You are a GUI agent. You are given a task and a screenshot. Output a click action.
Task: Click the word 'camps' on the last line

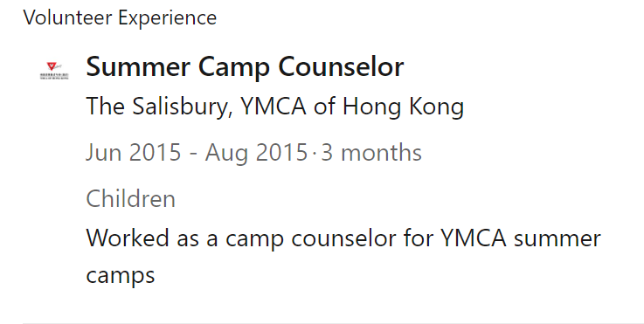121,275
